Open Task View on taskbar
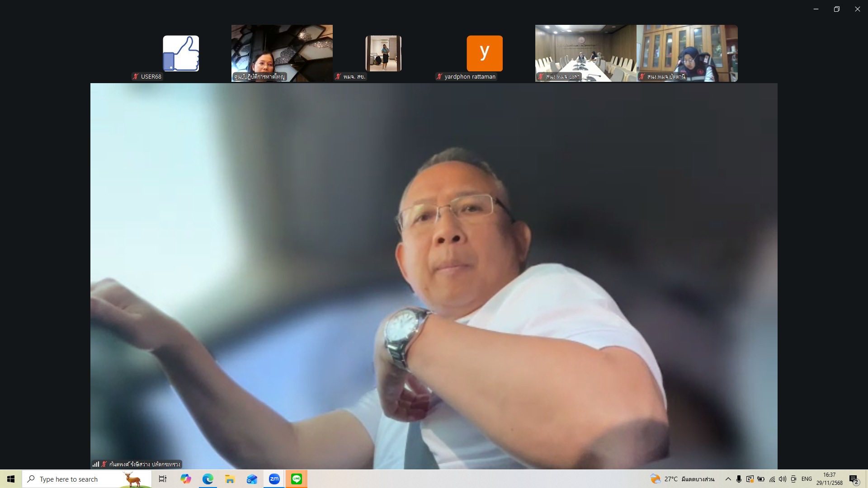 click(x=163, y=479)
